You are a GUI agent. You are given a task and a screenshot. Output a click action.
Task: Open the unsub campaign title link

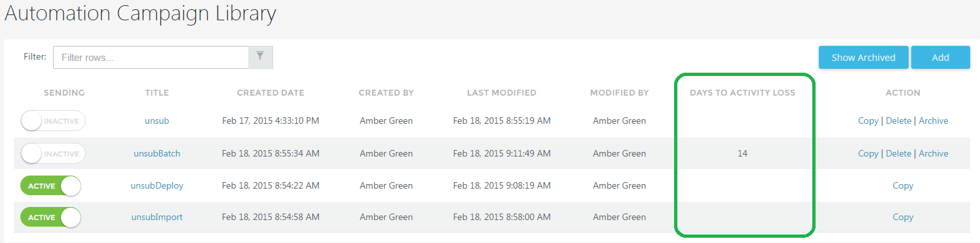click(x=157, y=121)
